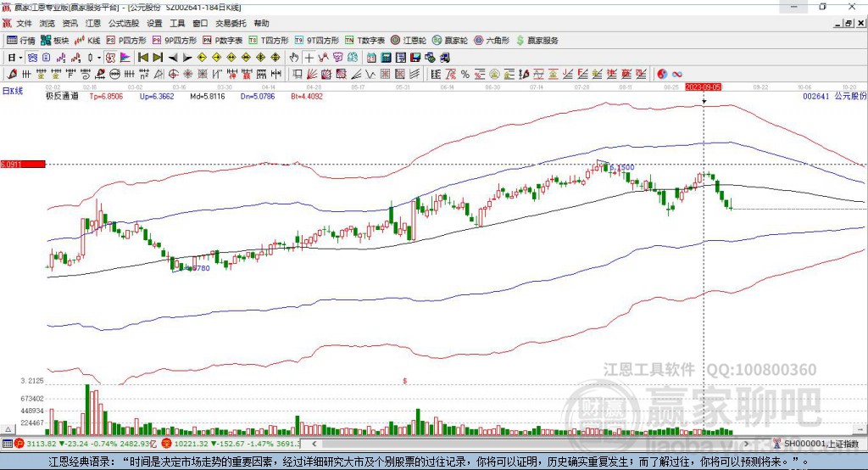
Task: Select the red fan lines tool
Action: 312,74
